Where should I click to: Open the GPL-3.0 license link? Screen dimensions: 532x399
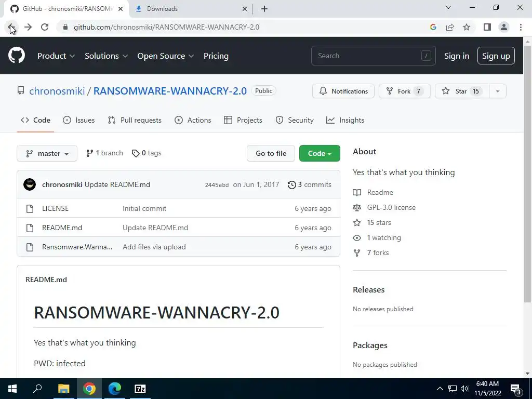[391, 207]
